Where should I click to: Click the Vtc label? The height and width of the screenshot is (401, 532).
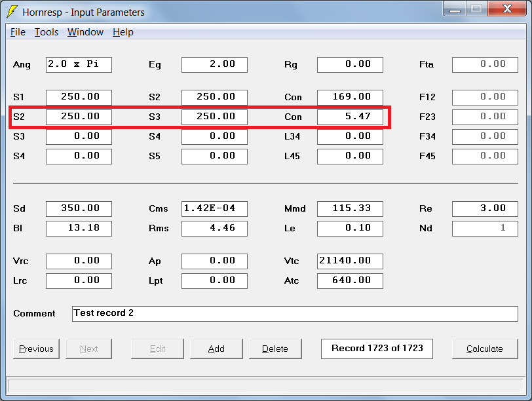point(292,261)
